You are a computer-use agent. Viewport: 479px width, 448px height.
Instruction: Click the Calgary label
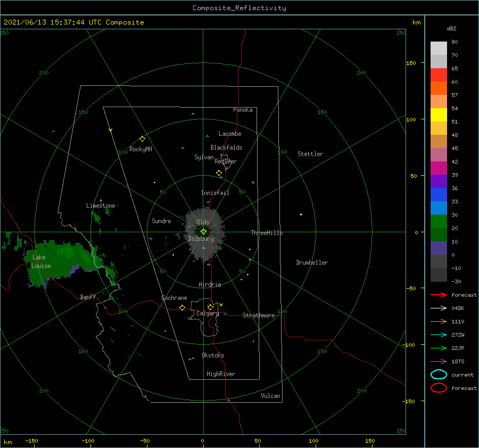click(x=208, y=313)
